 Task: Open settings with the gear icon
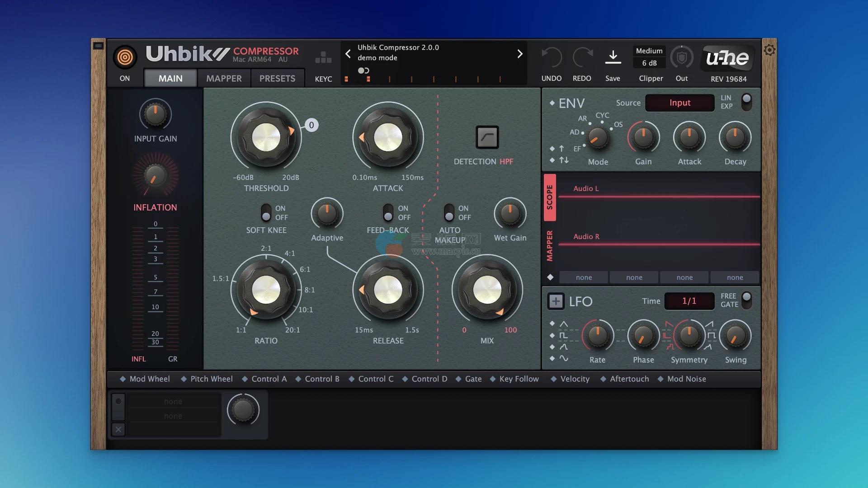769,50
